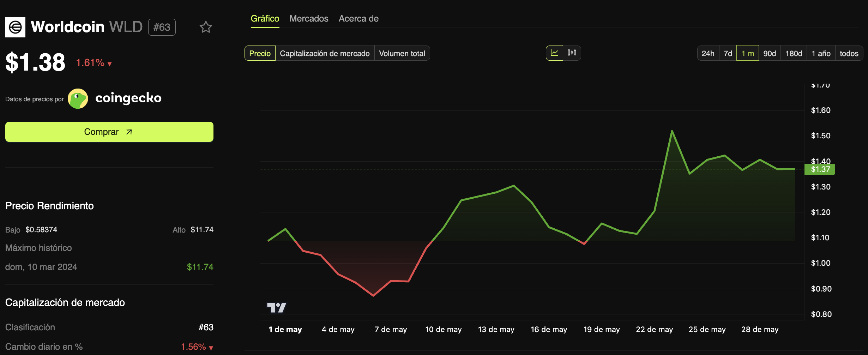The image size is (868, 355).
Task: Click the Máximo histórico label
Action: click(x=38, y=248)
